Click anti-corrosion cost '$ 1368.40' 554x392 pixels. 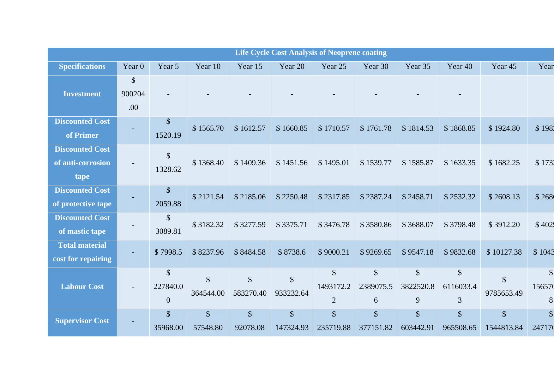(208, 163)
